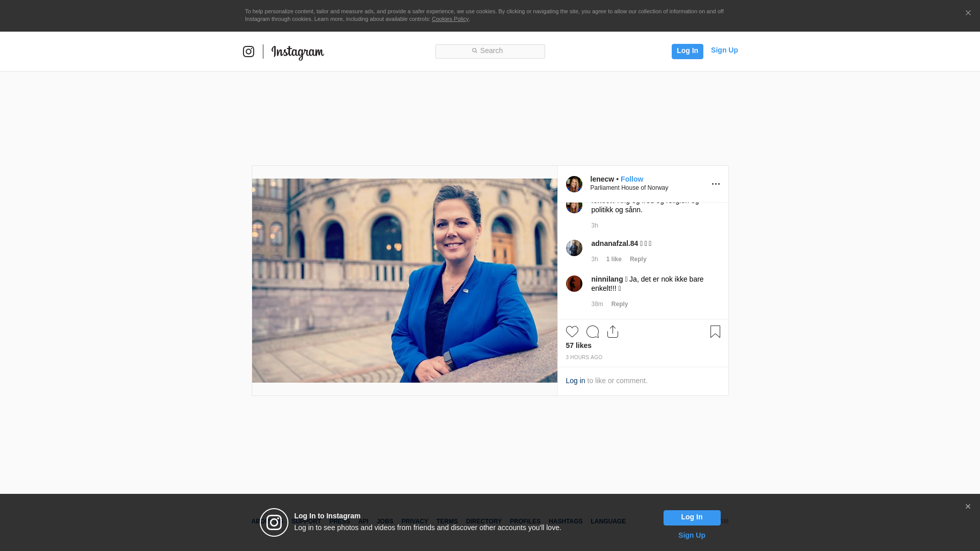Save the post with the bookmark icon

coord(715,332)
